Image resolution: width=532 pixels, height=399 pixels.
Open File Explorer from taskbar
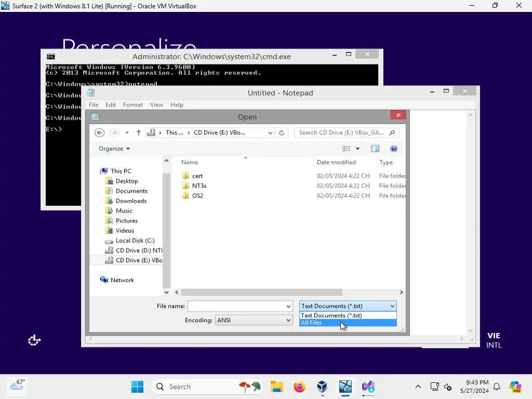[277, 387]
